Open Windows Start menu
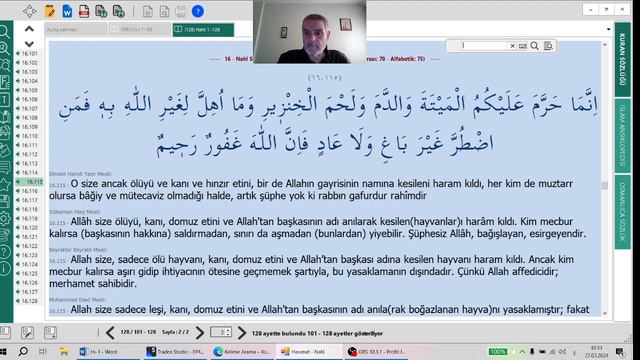Screen dimensions: 640x360 [x=4, y=351]
